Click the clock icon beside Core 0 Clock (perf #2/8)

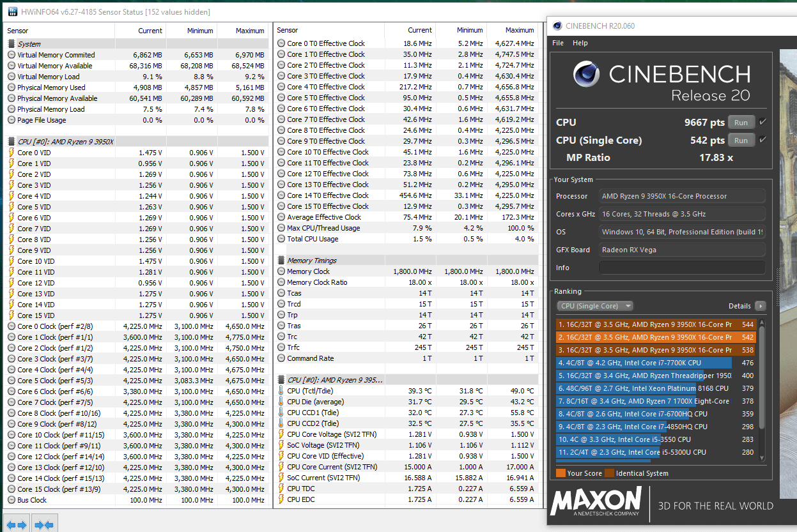(12, 326)
